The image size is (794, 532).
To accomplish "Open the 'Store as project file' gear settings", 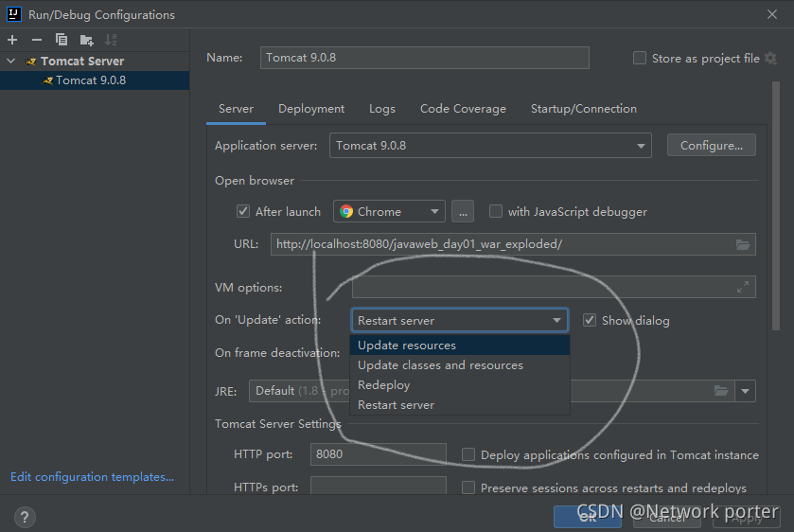I will [x=770, y=59].
